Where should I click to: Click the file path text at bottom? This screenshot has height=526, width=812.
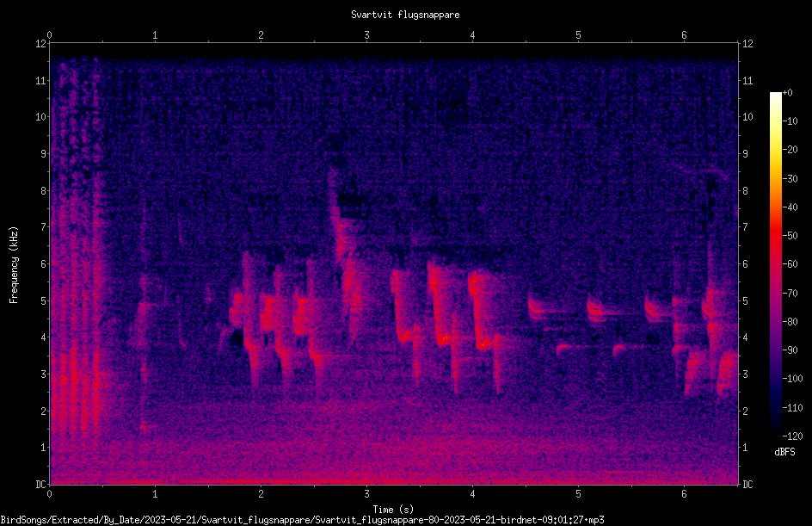click(303, 520)
